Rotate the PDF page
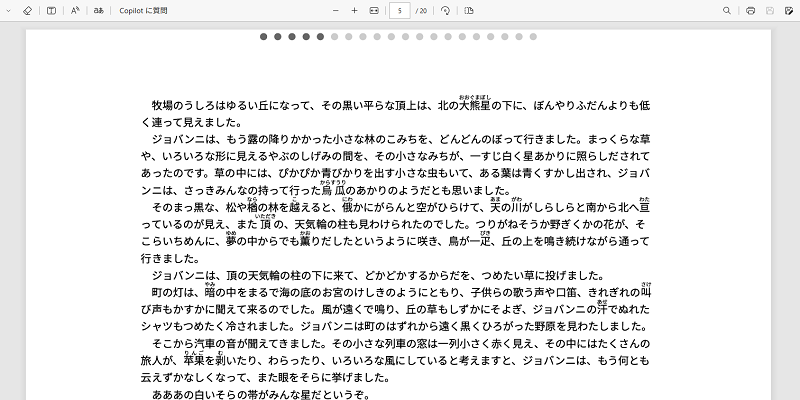The image size is (800, 400). point(445,11)
